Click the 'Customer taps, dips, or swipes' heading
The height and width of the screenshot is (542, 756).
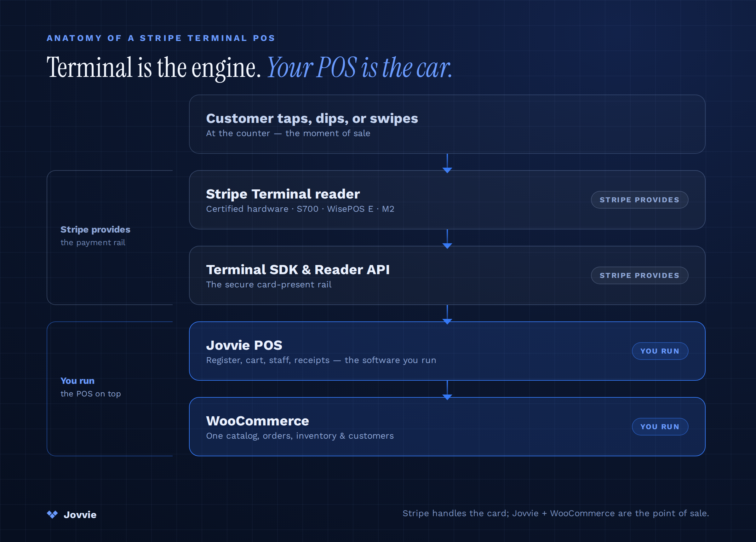pos(312,119)
